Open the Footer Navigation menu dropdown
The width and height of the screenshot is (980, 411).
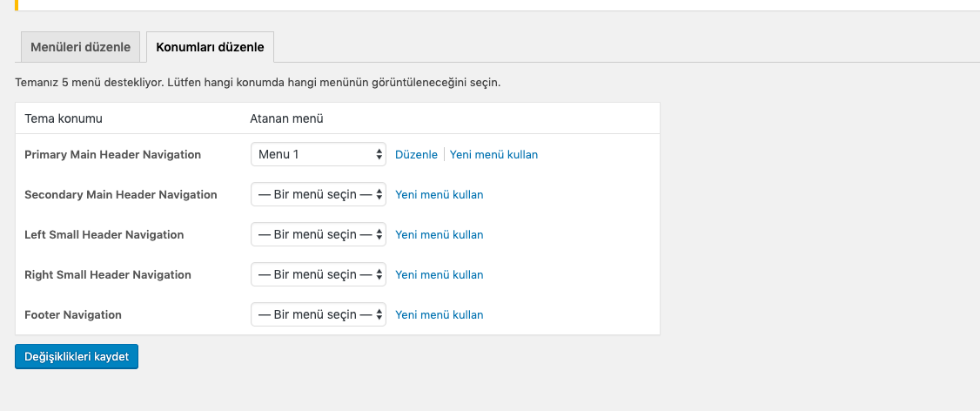point(318,314)
